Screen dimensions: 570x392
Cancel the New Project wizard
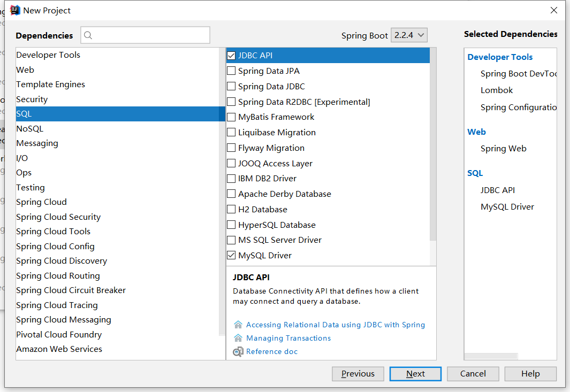473,374
